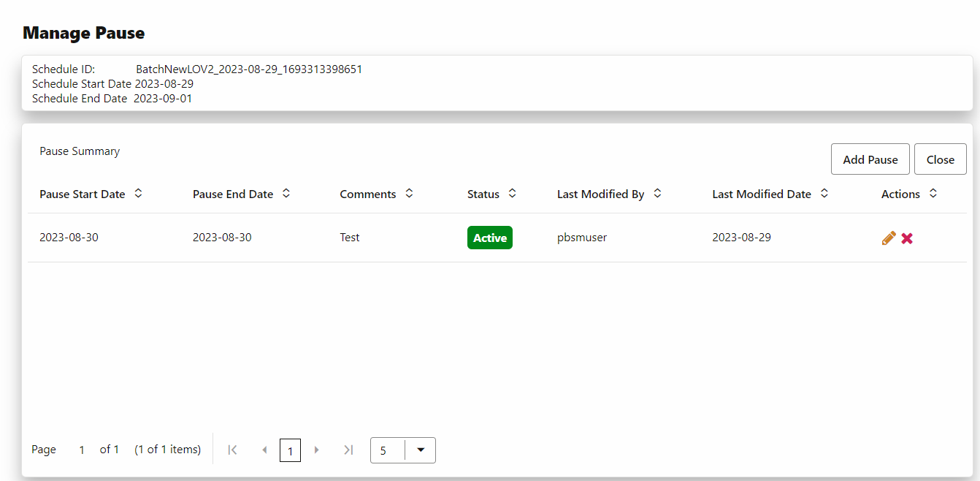Image resolution: width=980 pixels, height=481 pixels.
Task: Sort by Last Modified By arrows
Action: (657, 194)
